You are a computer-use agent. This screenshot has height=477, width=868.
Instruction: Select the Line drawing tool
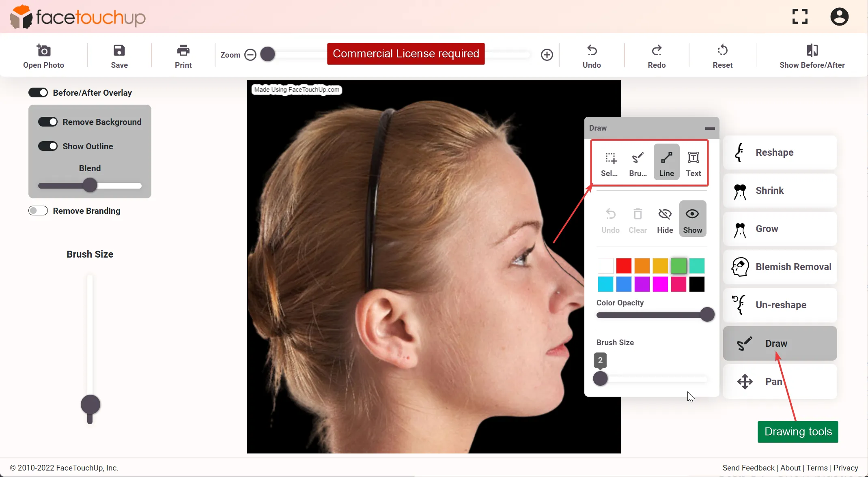pos(666,162)
